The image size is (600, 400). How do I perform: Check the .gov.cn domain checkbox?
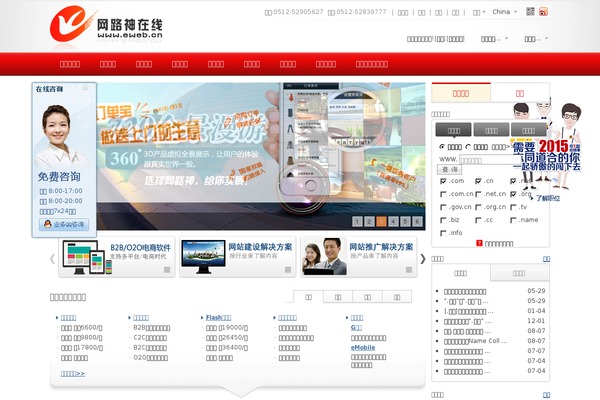coord(443,207)
